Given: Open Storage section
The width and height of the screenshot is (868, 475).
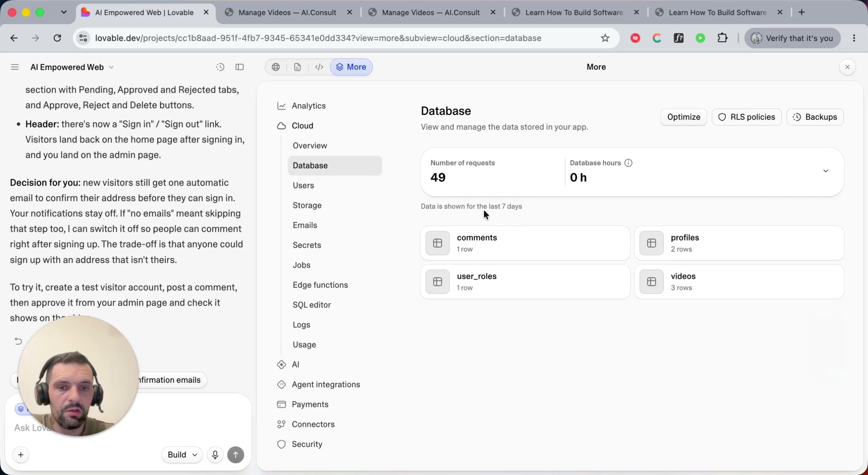Looking at the screenshot, I should (307, 205).
